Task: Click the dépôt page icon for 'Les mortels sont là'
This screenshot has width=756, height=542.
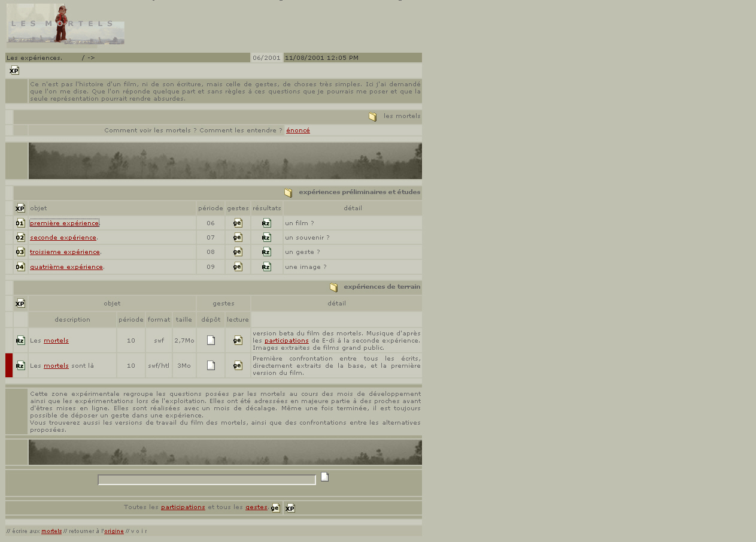Action: 211,365
